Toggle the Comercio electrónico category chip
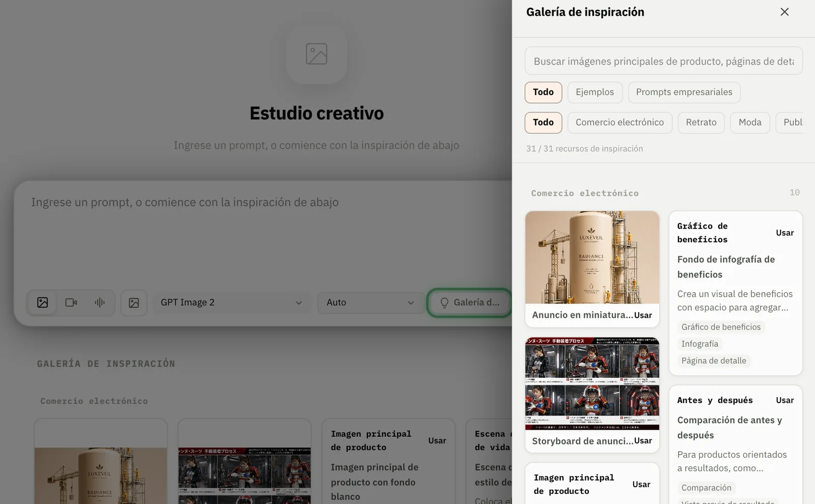Image resolution: width=815 pixels, height=504 pixels. pyautogui.click(x=620, y=123)
